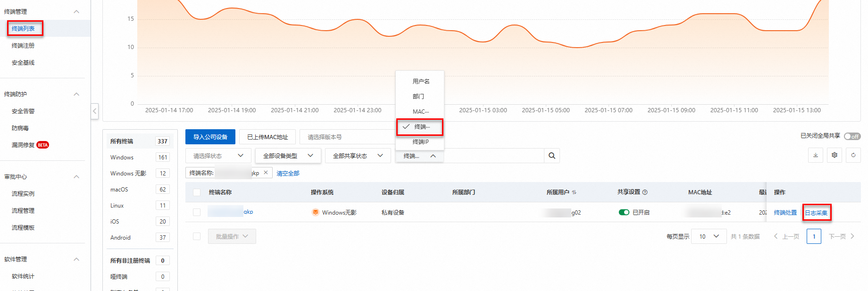Click the download export icon

pos(816,155)
